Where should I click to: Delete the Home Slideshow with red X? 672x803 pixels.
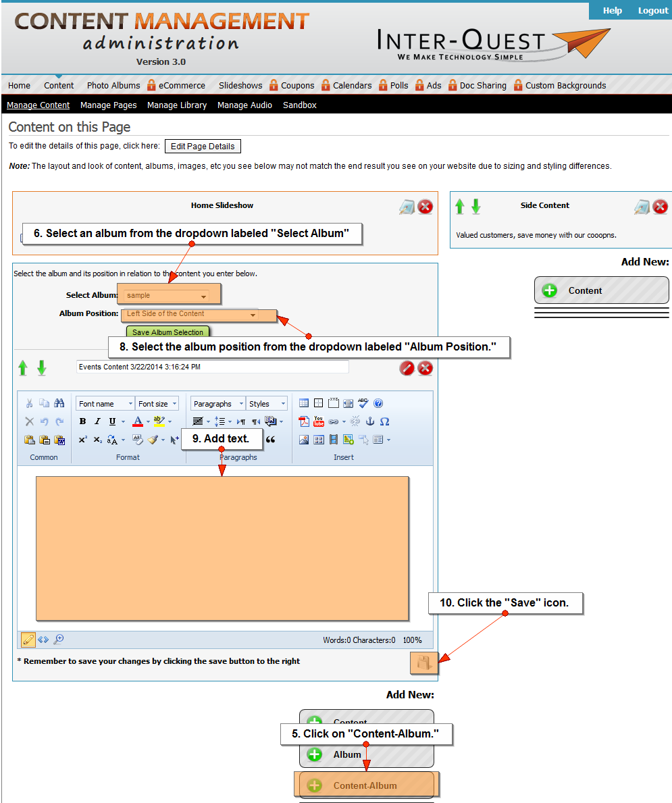(x=425, y=207)
